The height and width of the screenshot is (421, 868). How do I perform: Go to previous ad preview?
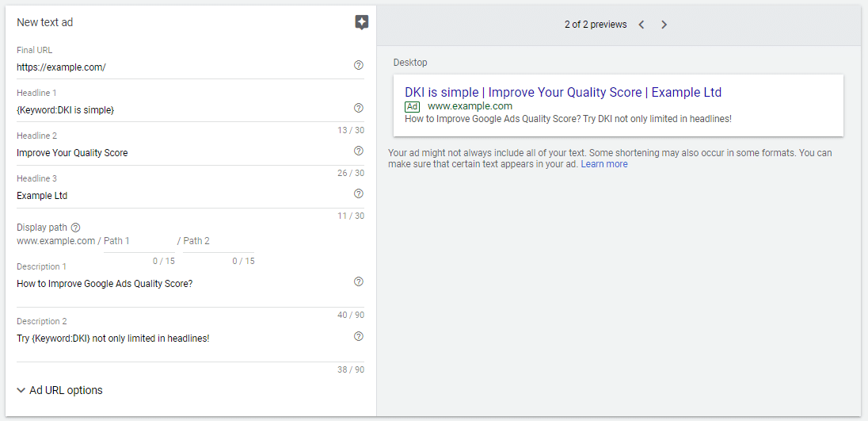click(641, 25)
